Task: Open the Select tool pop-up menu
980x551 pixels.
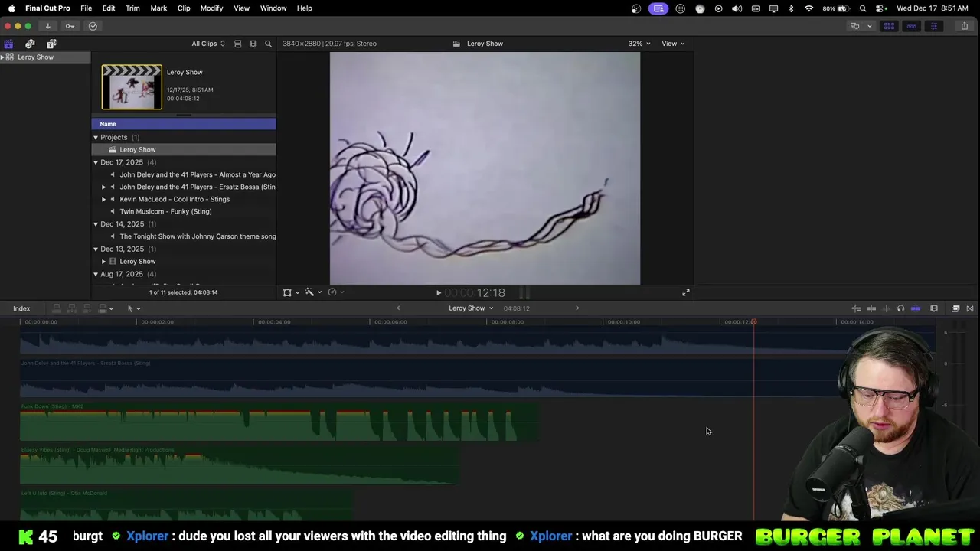Action: click(x=133, y=308)
